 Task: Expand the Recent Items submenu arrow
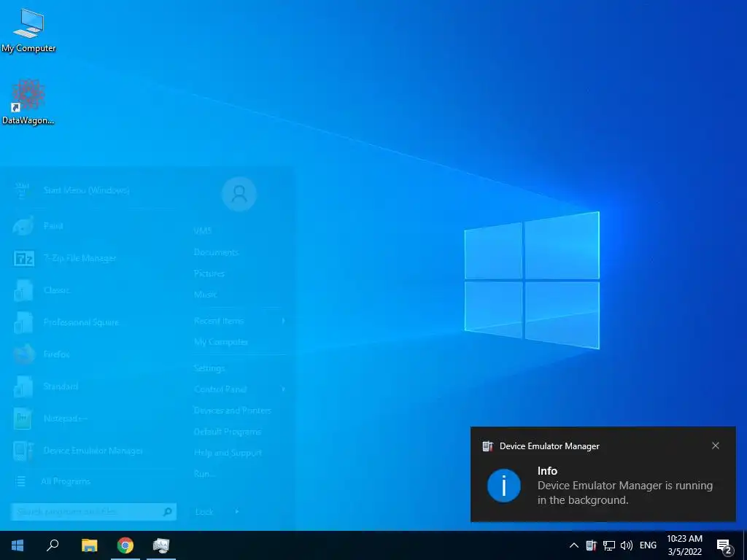pos(284,321)
